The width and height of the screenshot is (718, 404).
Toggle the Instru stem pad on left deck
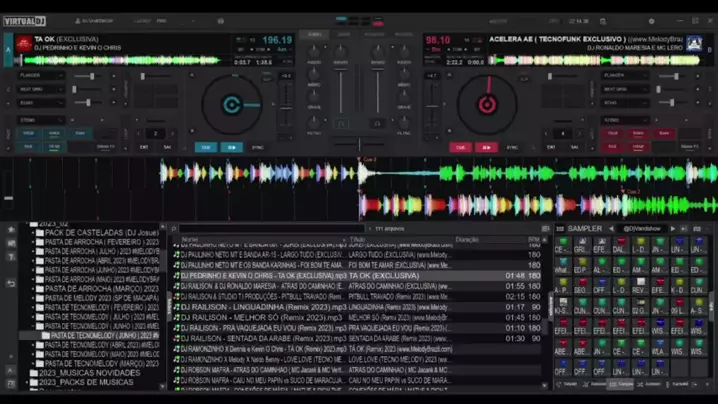coord(54,133)
